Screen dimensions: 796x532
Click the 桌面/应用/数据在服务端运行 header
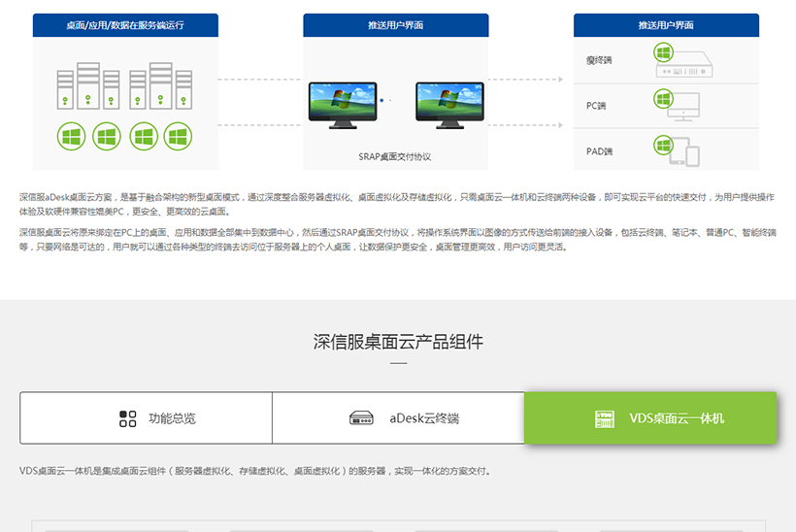pyautogui.click(x=124, y=25)
